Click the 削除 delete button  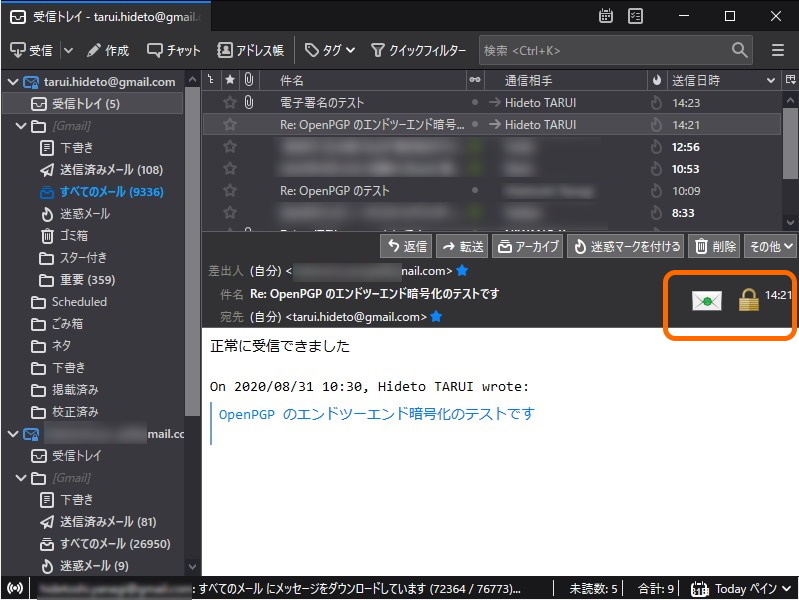coord(715,247)
